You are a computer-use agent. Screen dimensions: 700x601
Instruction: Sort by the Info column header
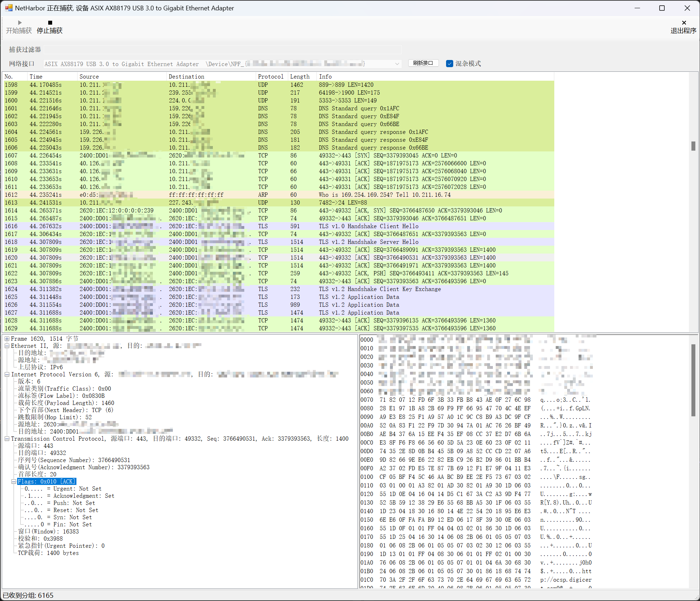(x=435, y=76)
